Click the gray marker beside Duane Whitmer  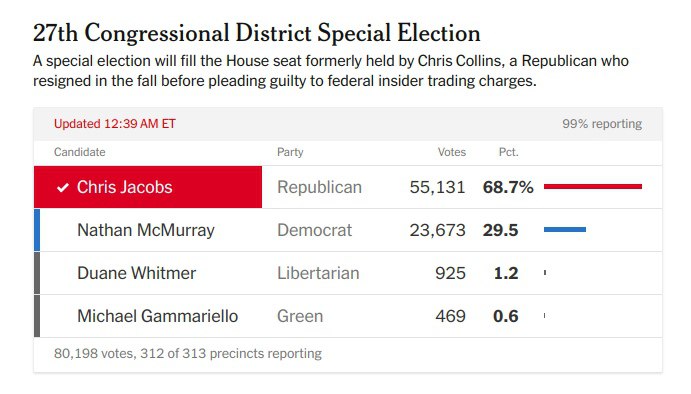click(37, 273)
